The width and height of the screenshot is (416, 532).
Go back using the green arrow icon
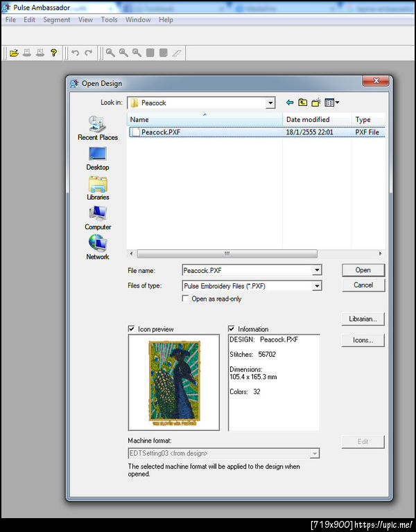tap(290, 103)
